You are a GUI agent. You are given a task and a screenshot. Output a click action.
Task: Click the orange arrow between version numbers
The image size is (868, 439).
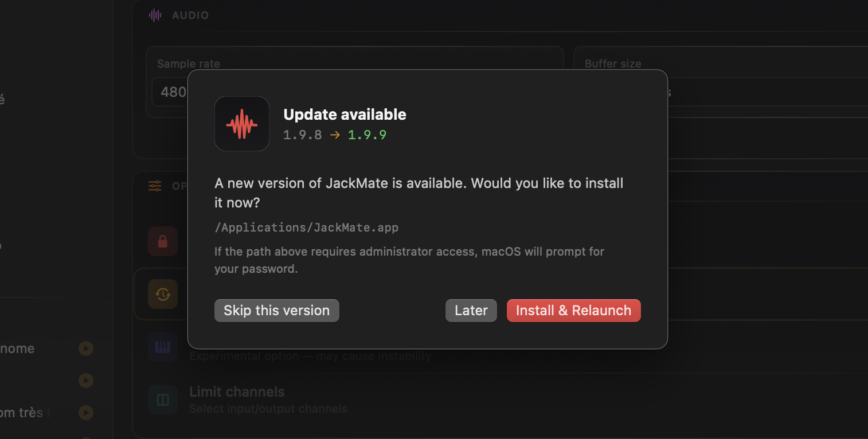[335, 135]
